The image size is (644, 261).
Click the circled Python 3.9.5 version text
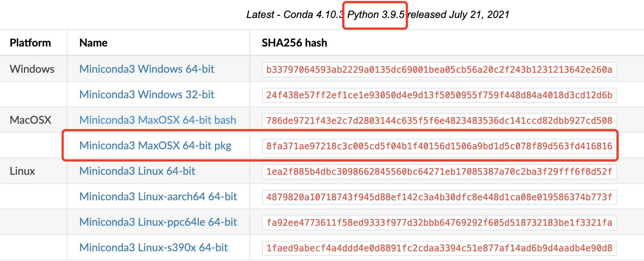click(375, 15)
